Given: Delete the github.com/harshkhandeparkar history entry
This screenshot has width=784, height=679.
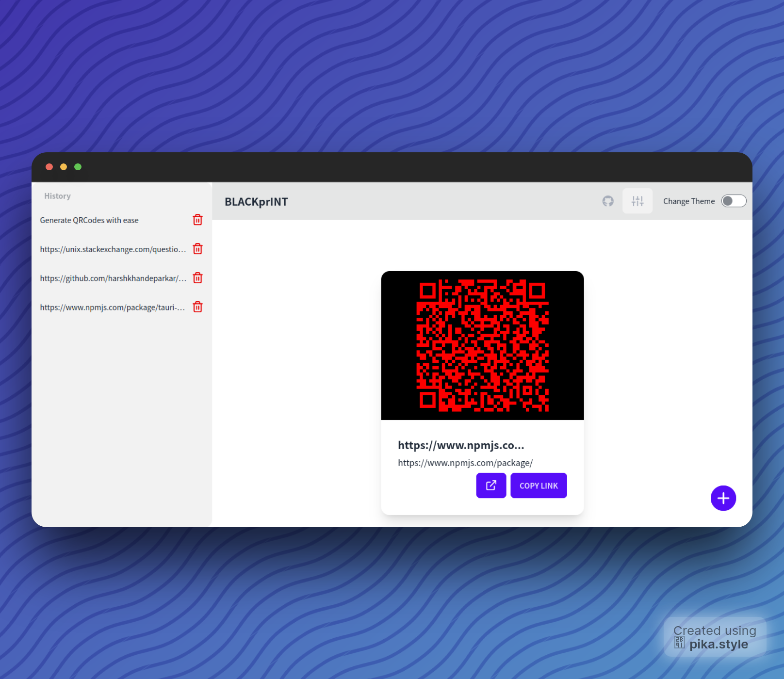Looking at the screenshot, I should (197, 278).
